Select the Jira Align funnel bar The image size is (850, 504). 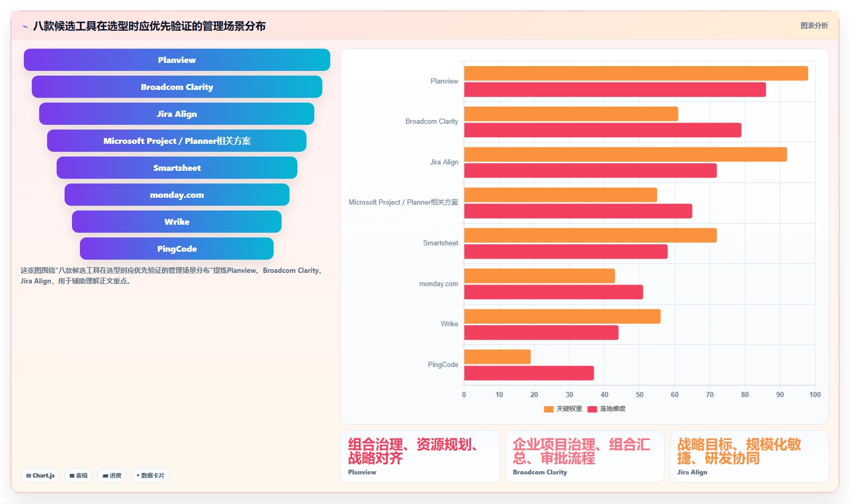tap(177, 114)
